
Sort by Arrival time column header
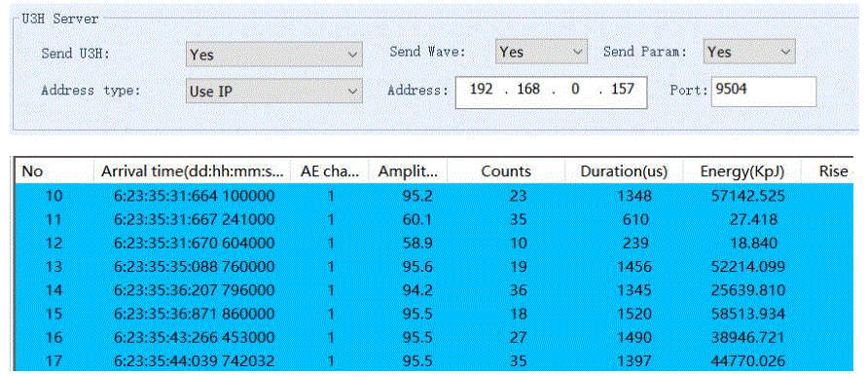click(x=192, y=171)
